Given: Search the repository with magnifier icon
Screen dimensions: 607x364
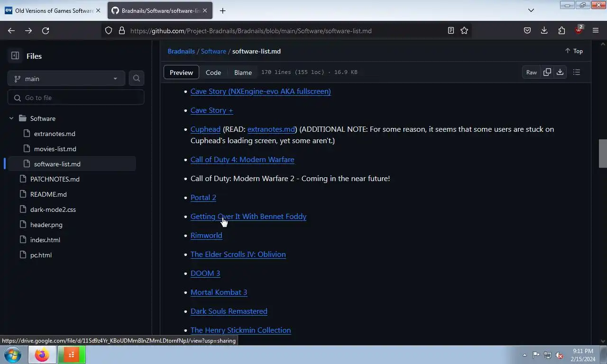Looking at the screenshot, I should point(137,78).
